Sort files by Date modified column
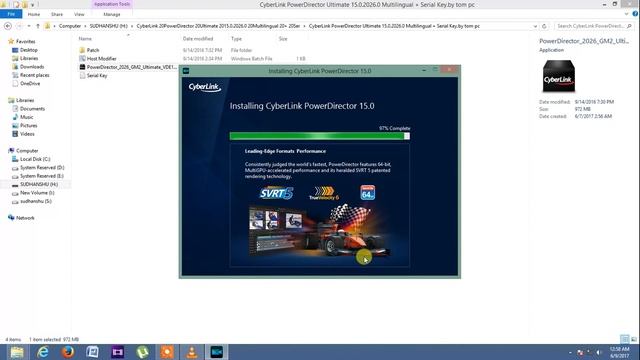 [198, 39]
